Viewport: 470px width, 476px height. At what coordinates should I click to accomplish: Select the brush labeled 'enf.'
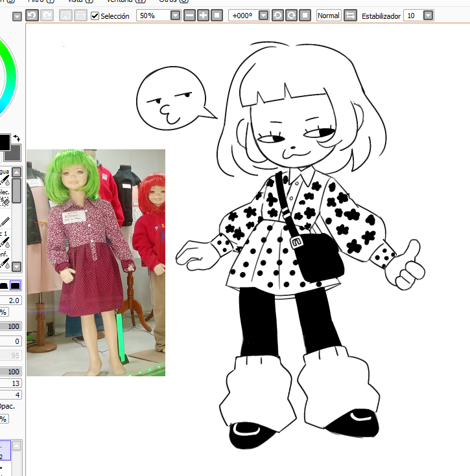[x=5, y=260]
